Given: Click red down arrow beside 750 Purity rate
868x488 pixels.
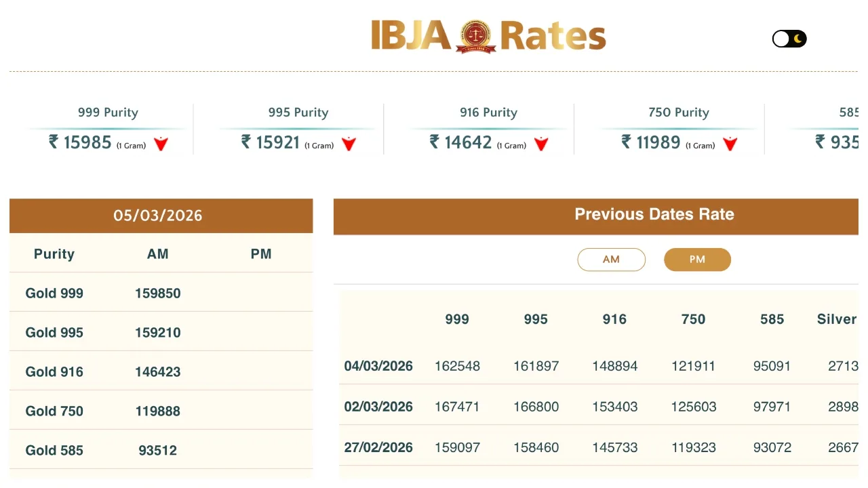Looking at the screenshot, I should pos(730,144).
